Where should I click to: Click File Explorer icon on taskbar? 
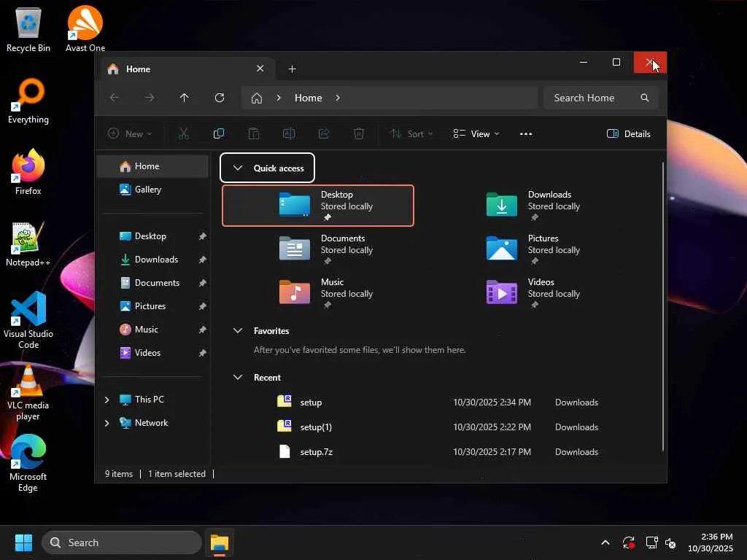[220, 542]
